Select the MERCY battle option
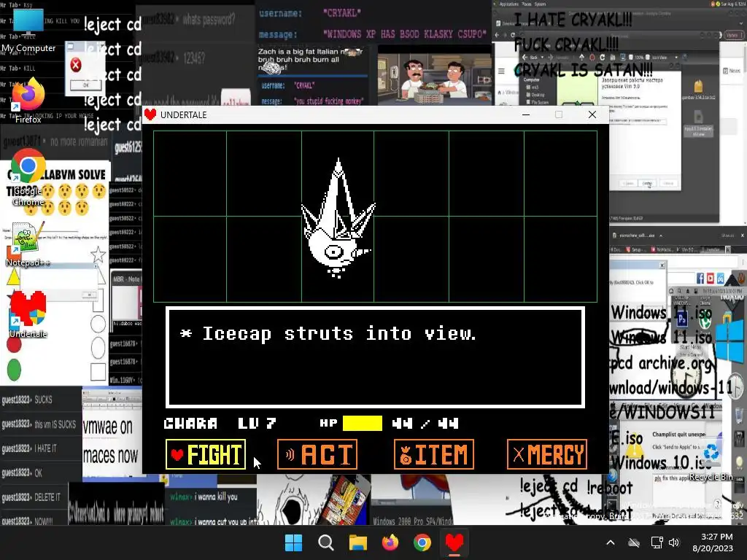 pos(547,454)
